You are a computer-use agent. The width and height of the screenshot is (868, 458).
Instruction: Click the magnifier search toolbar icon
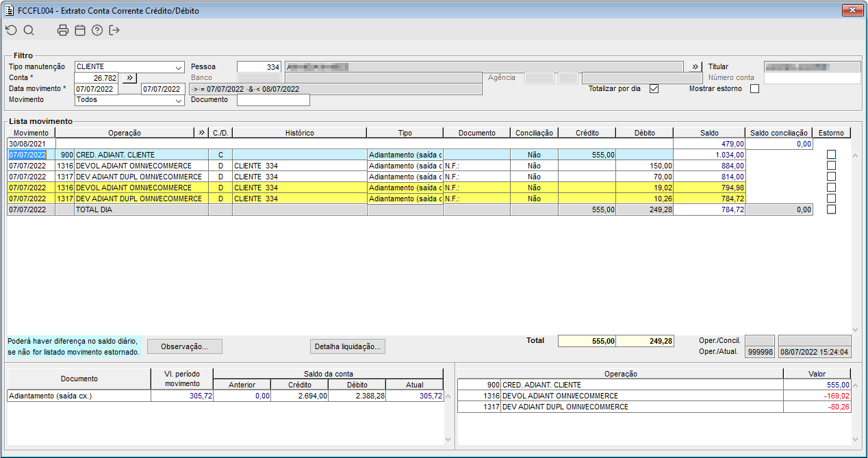(x=29, y=30)
